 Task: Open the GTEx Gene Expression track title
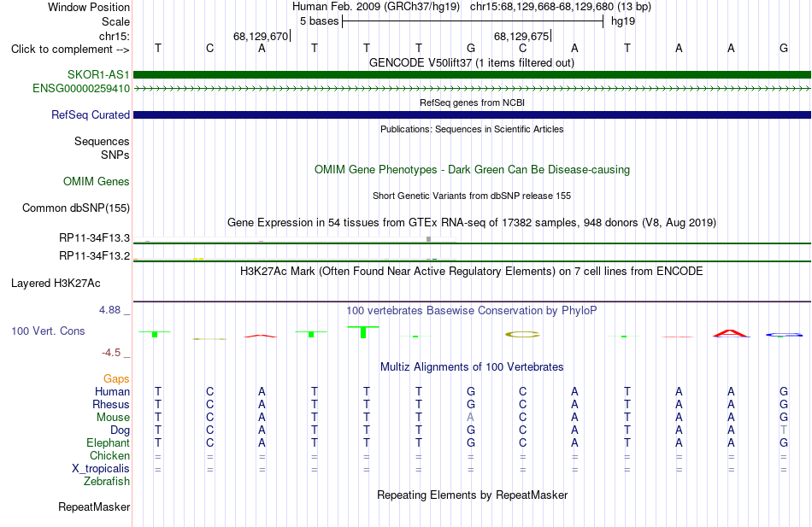point(472,223)
